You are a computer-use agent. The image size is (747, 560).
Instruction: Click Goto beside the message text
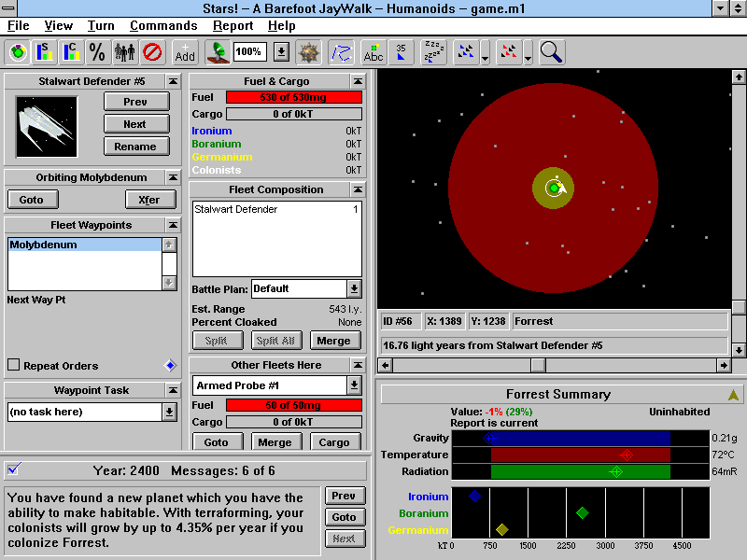[x=345, y=518]
